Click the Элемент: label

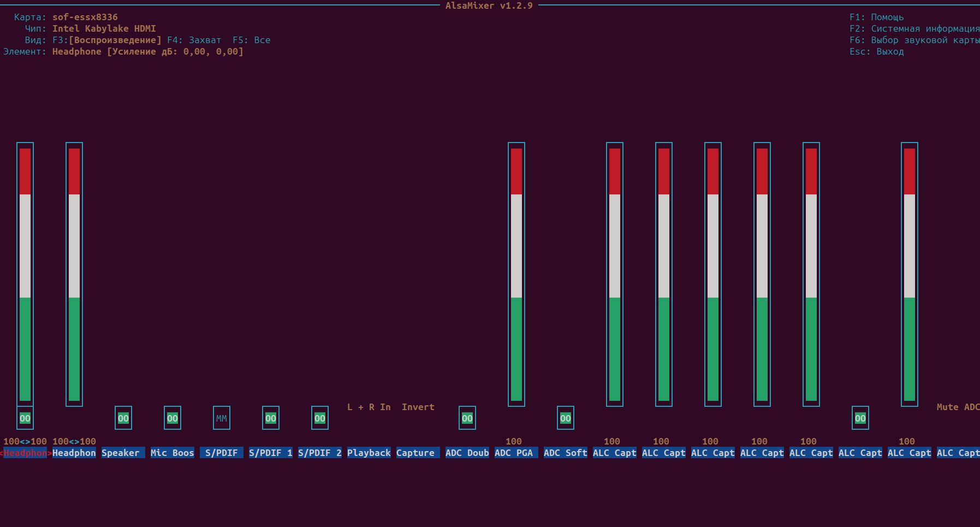[x=25, y=51]
